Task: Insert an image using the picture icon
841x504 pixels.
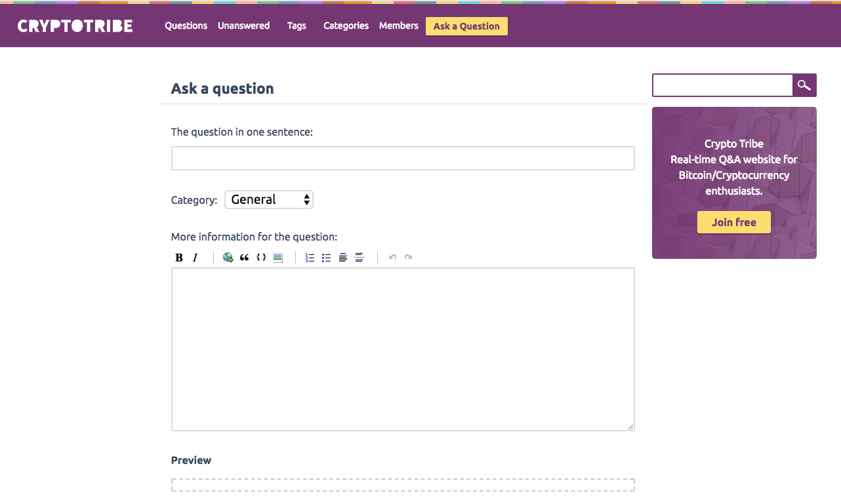Action: click(x=277, y=258)
